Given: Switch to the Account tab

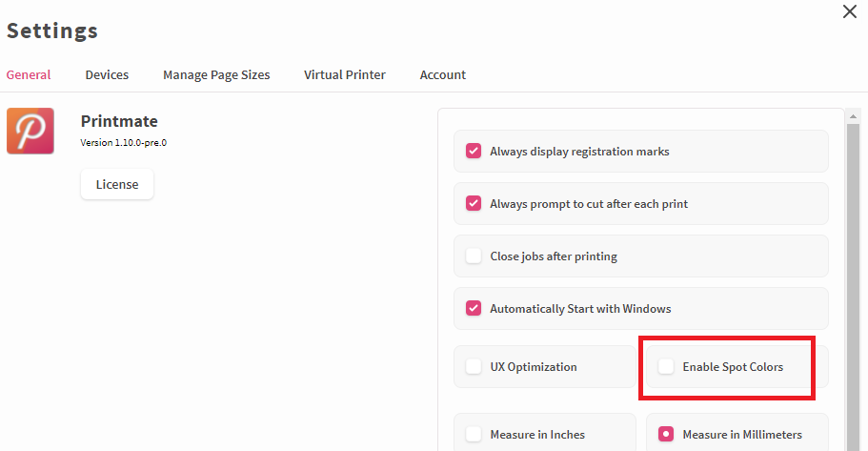Looking at the screenshot, I should (x=443, y=74).
